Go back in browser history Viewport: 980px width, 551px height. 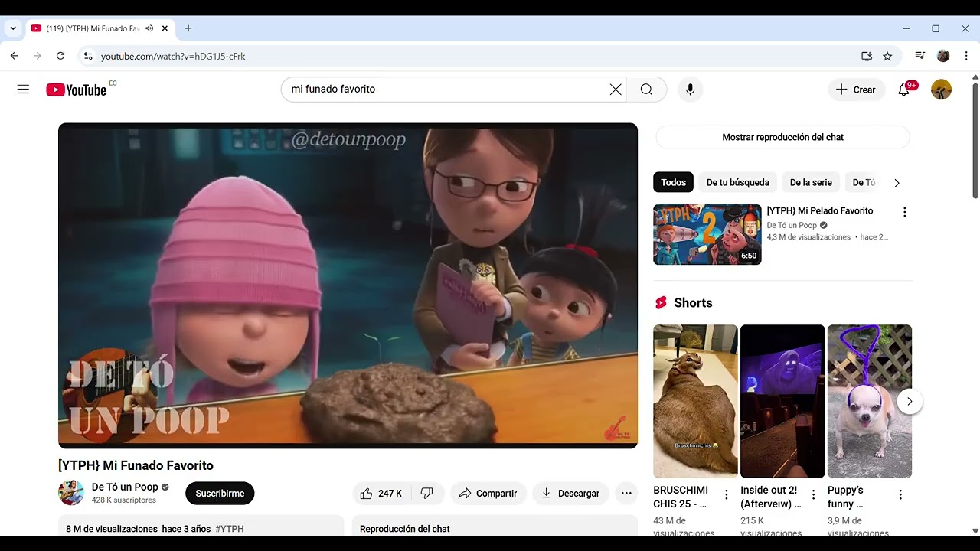point(14,56)
